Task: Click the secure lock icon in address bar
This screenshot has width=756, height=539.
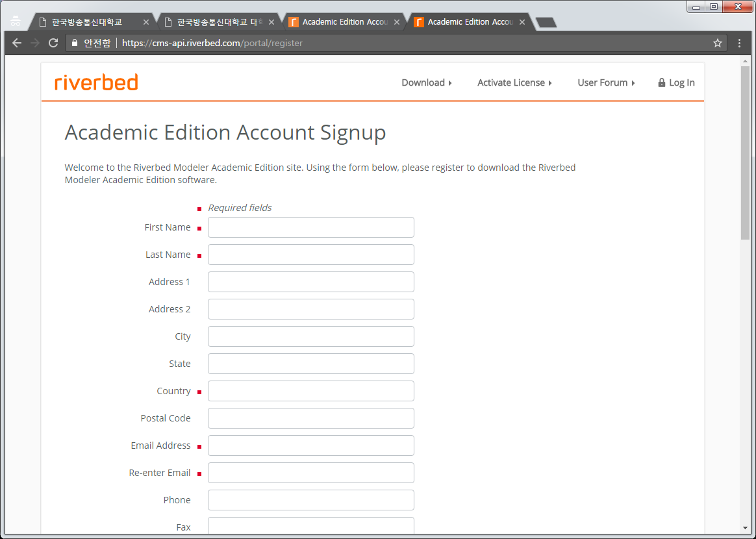Action: click(x=74, y=43)
